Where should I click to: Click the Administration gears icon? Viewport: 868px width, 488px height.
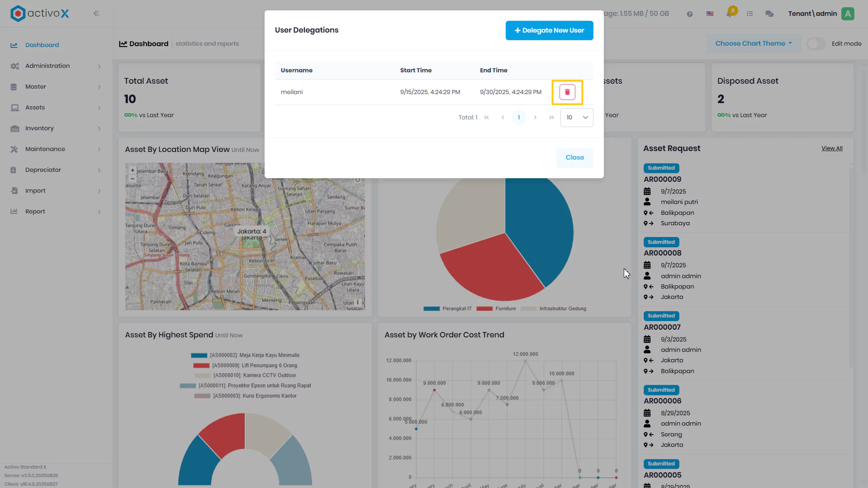coord(14,66)
